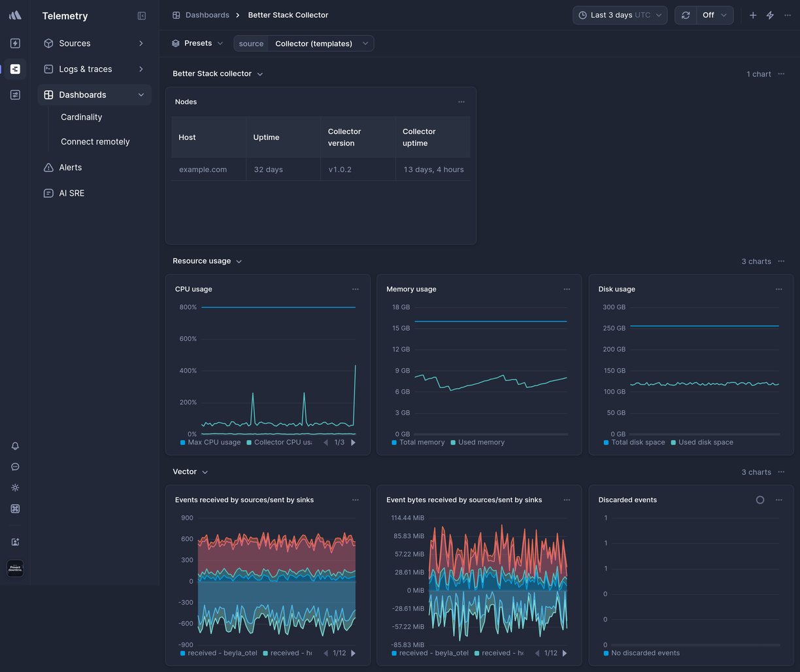This screenshot has width=800, height=672.
Task: Click the Discarded events loading circle icon
Action: [760, 500]
